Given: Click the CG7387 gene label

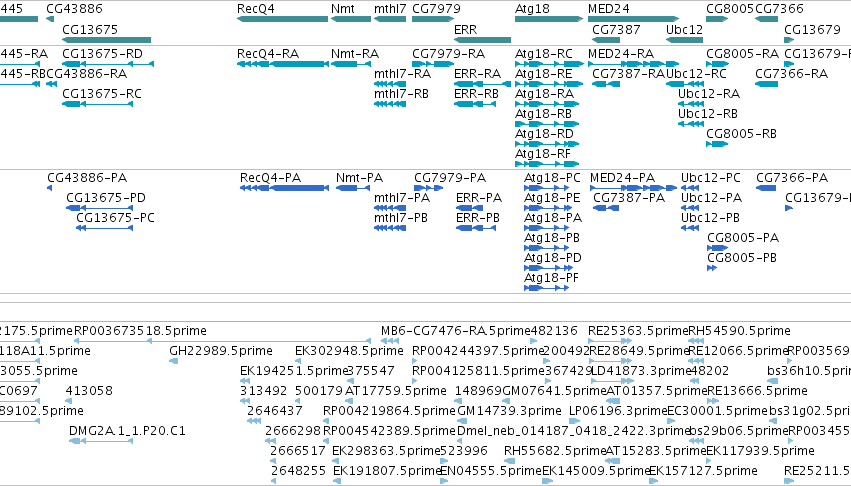Looking at the screenshot, I should tap(616, 29).
